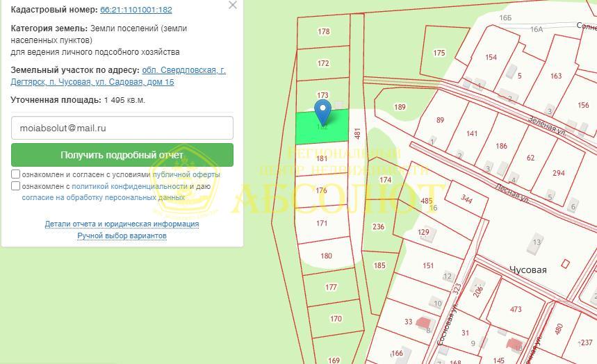Check the privacy policy consent checkbox
Image resolution: width=597 pixels, height=364 pixels.
click(x=15, y=185)
